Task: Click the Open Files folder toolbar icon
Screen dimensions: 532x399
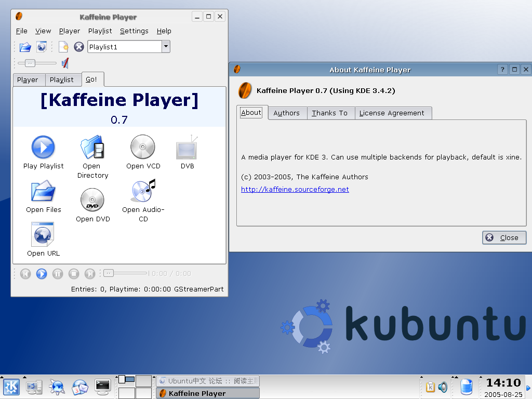Action: pyautogui.click(x=25, y=47)
